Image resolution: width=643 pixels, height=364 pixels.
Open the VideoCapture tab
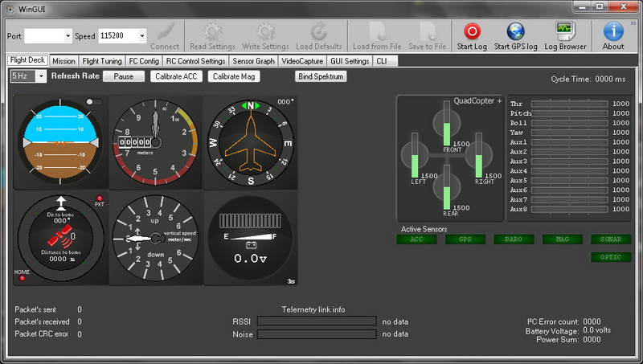[302, 61]
